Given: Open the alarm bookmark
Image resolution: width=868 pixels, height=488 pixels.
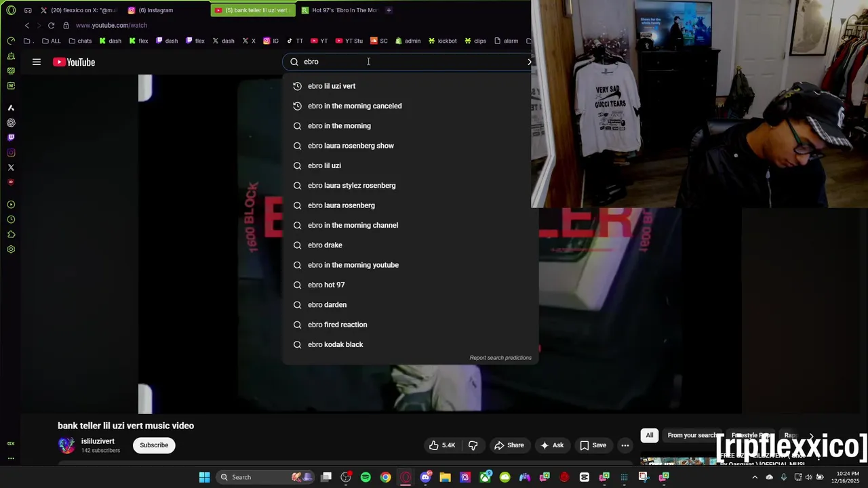Looking at the screenshot, I should tap(506, 41).
